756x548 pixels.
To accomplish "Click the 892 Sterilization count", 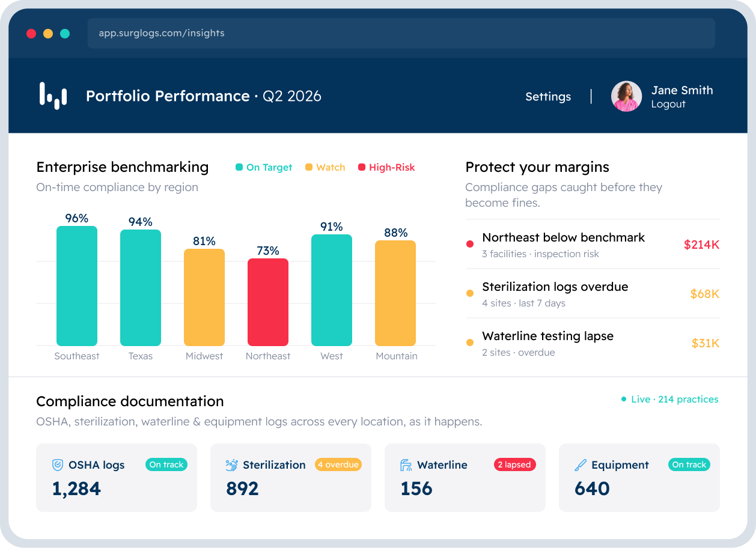I will click(242, 489).
